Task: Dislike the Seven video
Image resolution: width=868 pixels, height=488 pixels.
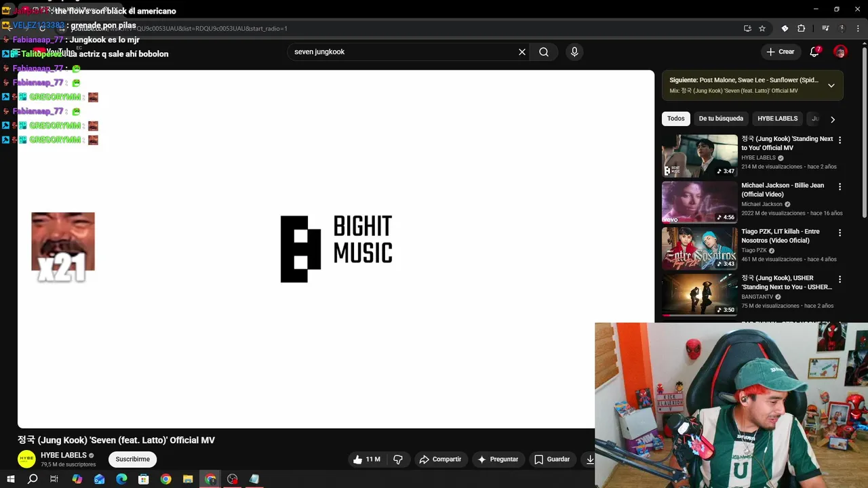Action: point(398,460)
